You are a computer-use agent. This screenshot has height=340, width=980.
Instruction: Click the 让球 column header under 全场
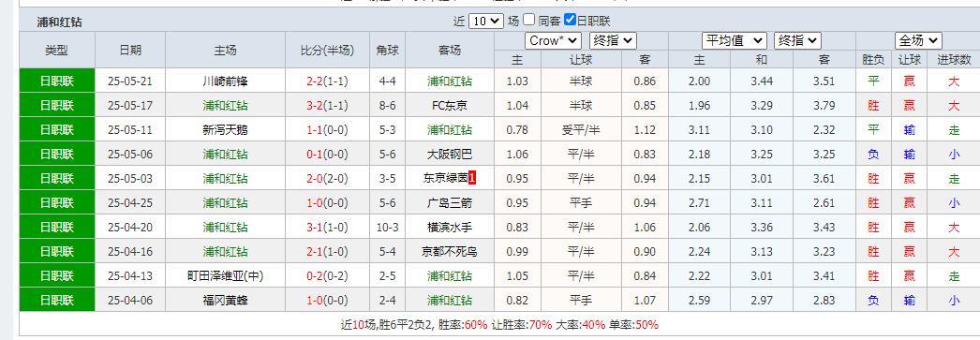(x=910, y=60)
